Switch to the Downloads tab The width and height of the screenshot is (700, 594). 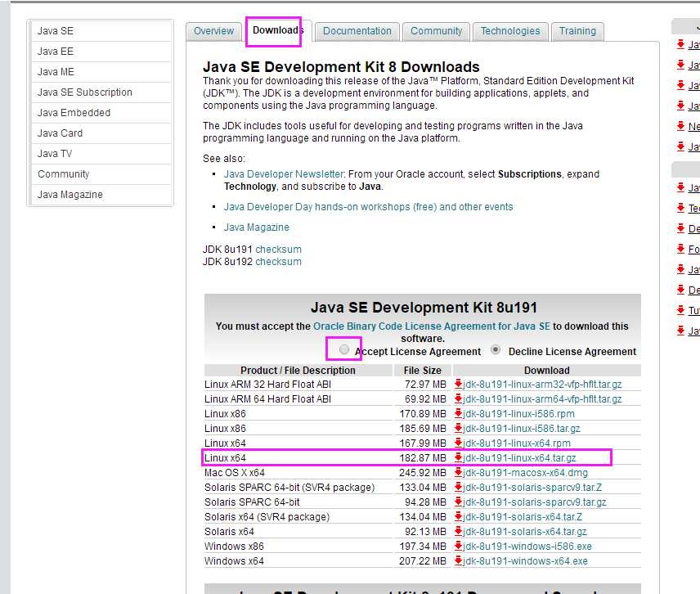coord(278,30)
